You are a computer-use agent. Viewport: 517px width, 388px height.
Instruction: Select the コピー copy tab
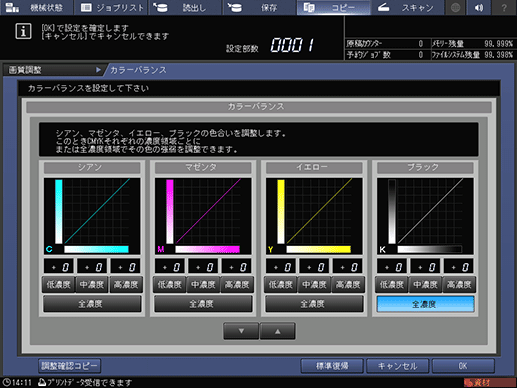pos(333,7)
